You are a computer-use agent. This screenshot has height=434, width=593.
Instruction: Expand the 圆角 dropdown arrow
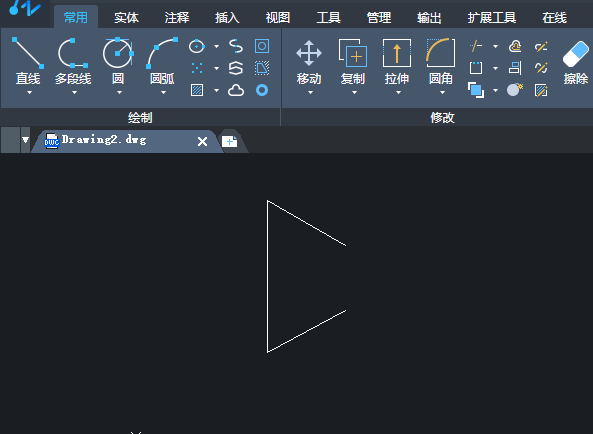click(442, 93)
